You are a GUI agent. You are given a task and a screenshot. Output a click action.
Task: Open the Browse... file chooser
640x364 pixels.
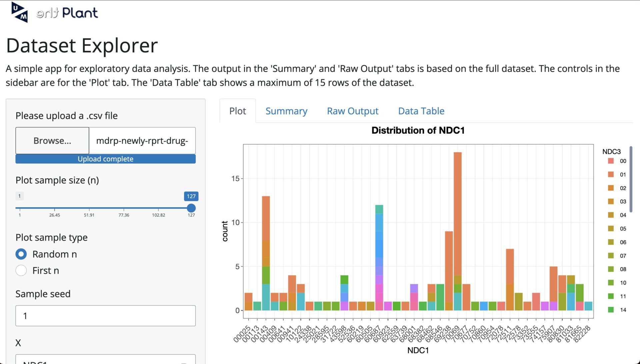pyautogui.click(x=52, y=141)
